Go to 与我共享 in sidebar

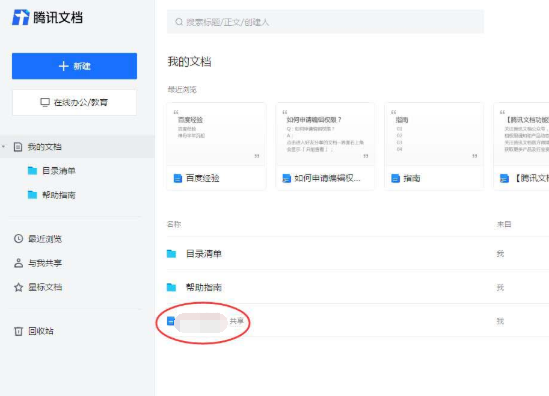[x=45, y=263]
